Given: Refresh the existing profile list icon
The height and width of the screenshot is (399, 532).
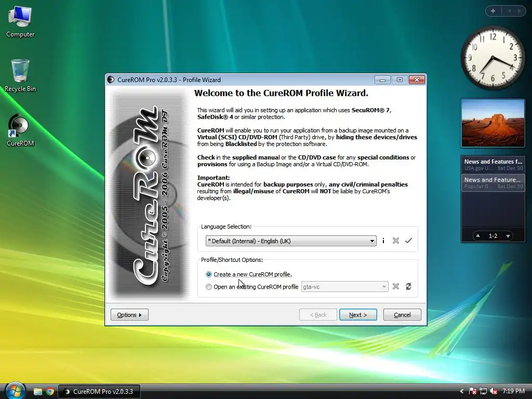Looking at the screenshot, I should (x=408, y=286).
